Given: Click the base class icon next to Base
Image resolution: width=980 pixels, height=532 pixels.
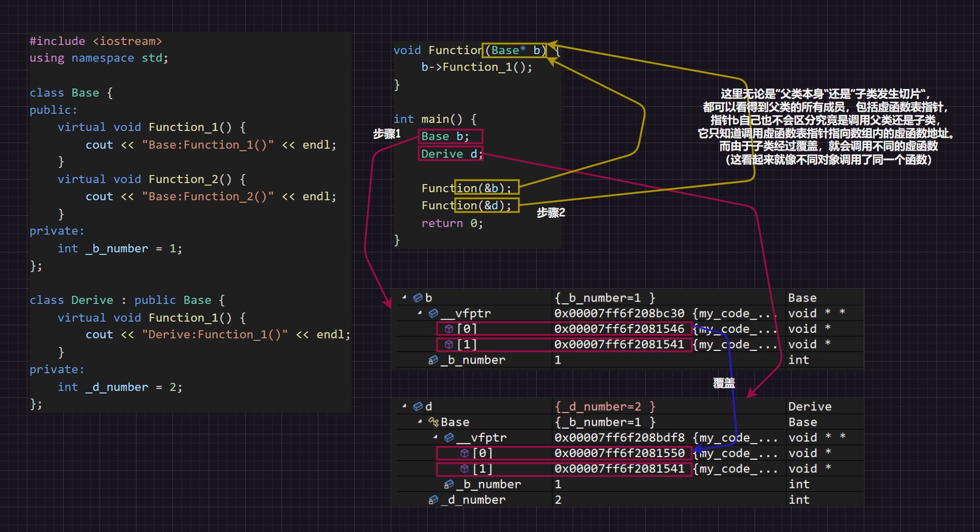Looking at the screenshot, I should pos(433,422).
